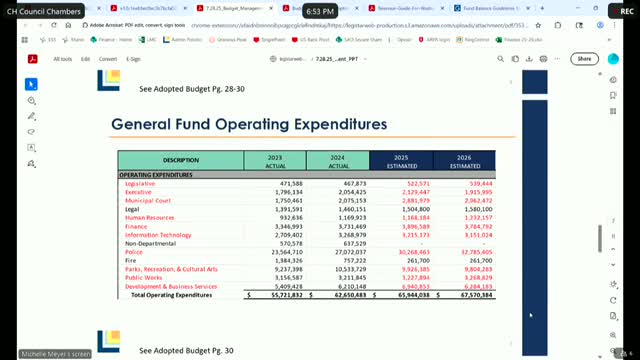Open the three-dot more options in Acrobat

[558, 59]
